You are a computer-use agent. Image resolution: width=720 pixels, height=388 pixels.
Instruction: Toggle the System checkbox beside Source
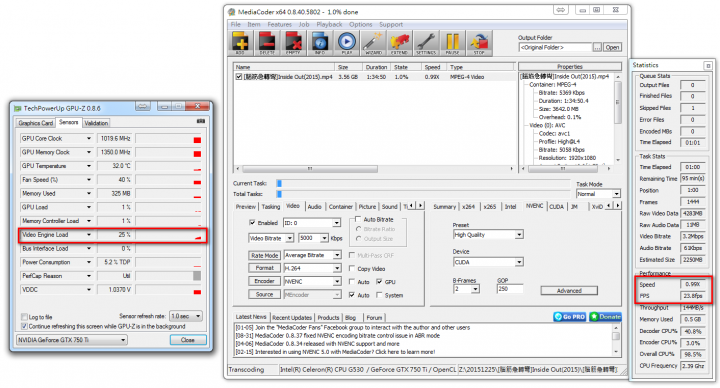coord(379,295)
